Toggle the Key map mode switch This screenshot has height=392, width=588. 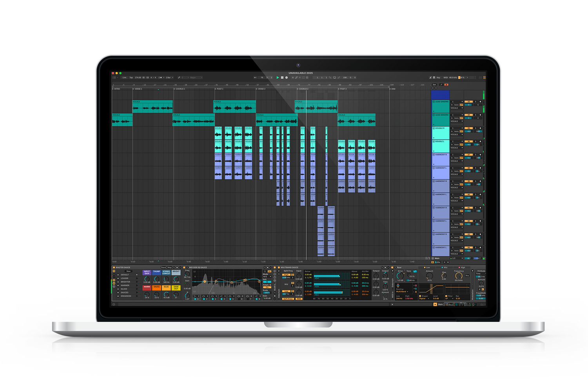[438, 78]
